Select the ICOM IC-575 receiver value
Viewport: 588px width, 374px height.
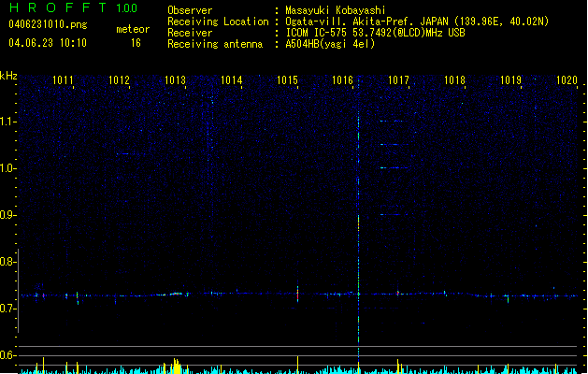click(375, 33)
